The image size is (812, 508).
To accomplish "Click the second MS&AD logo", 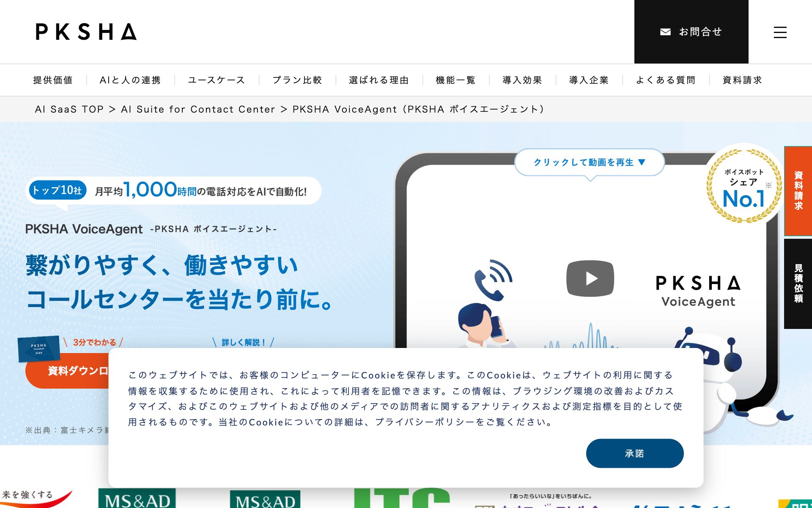I will [265, 499].
